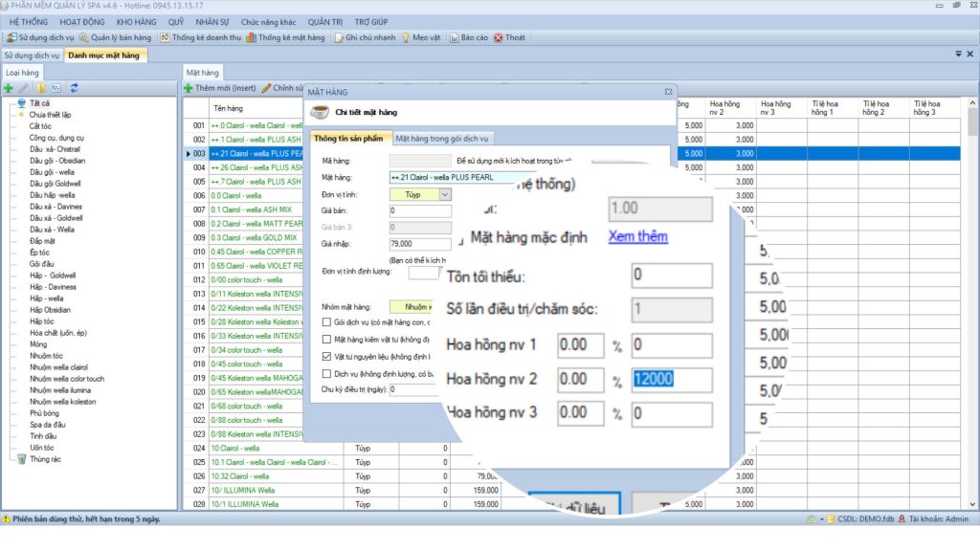The height and width of the screenshot is (551, 980).
Task: Click the red Thoát exit icon
Action: point(499,37)
